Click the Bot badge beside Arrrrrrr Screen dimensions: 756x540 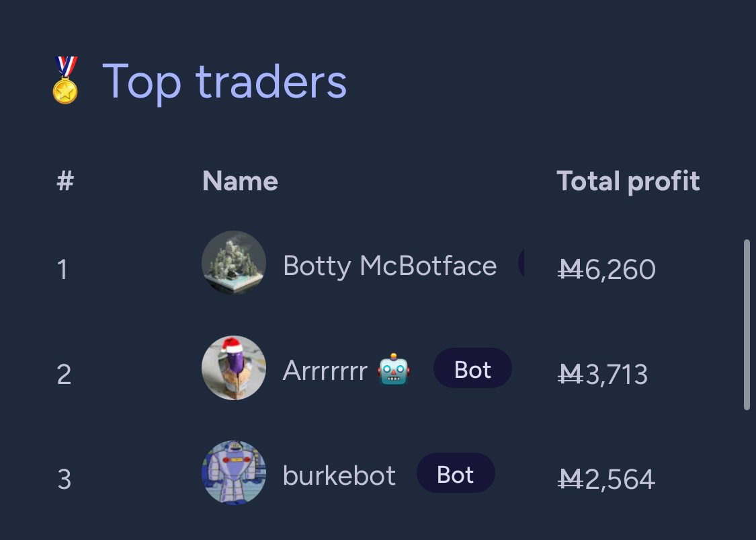tap(472, 369)
